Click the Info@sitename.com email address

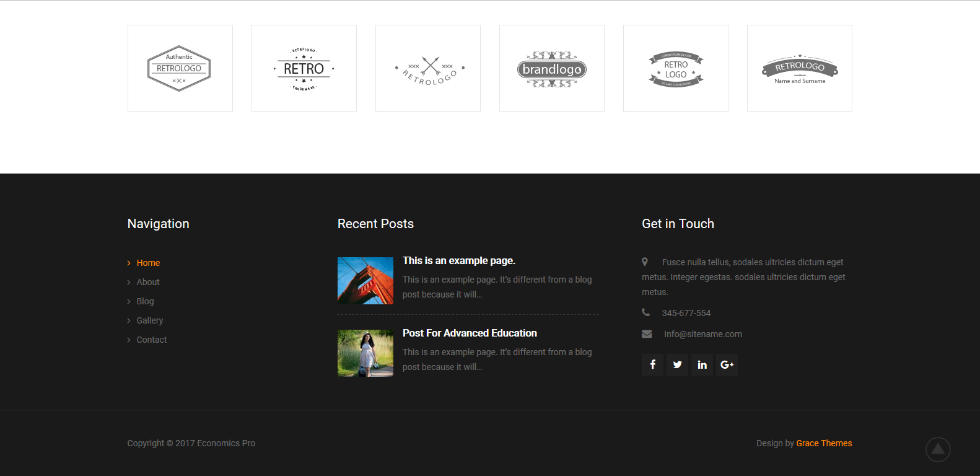tap(702, 334)
